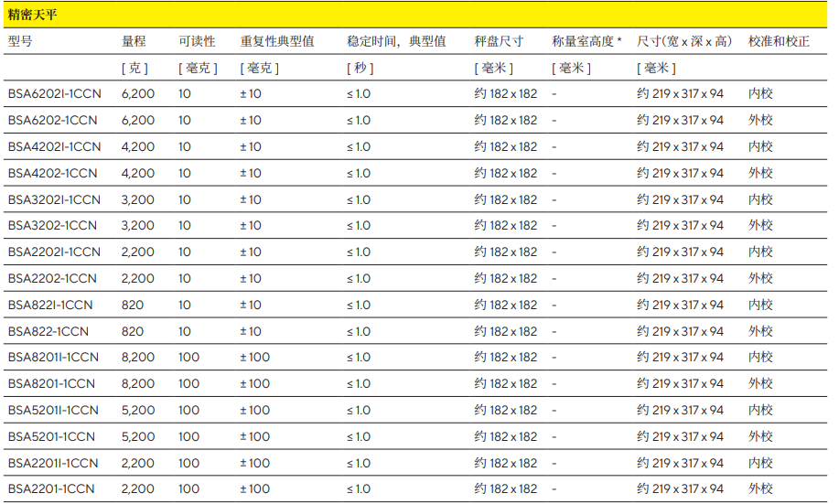Viewport: 839px width, 504px height.
Task: Click the [秒] unit label
Action: pos(360,68)
